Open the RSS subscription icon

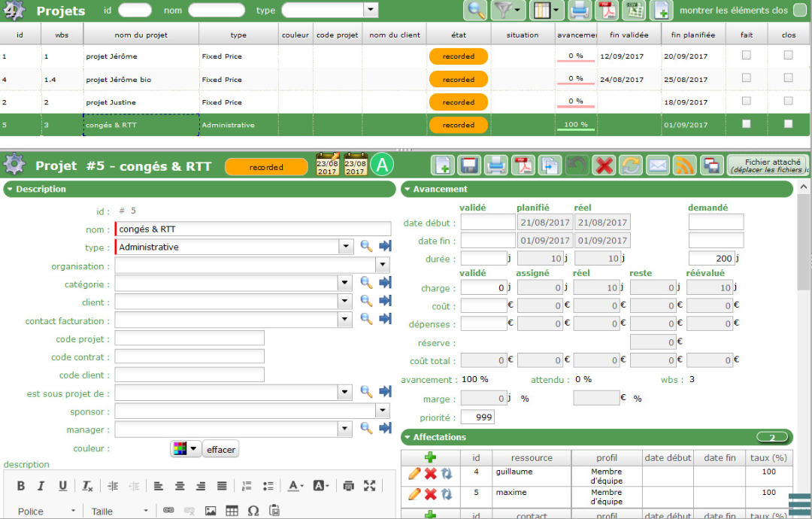pyautogui.click(x=684, y=165)
